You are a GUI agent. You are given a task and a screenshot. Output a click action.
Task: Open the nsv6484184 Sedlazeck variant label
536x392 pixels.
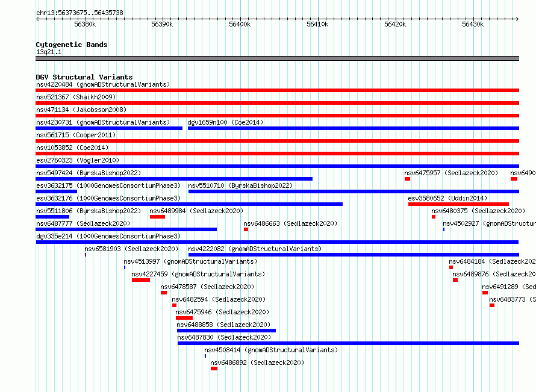click(492, 261)
